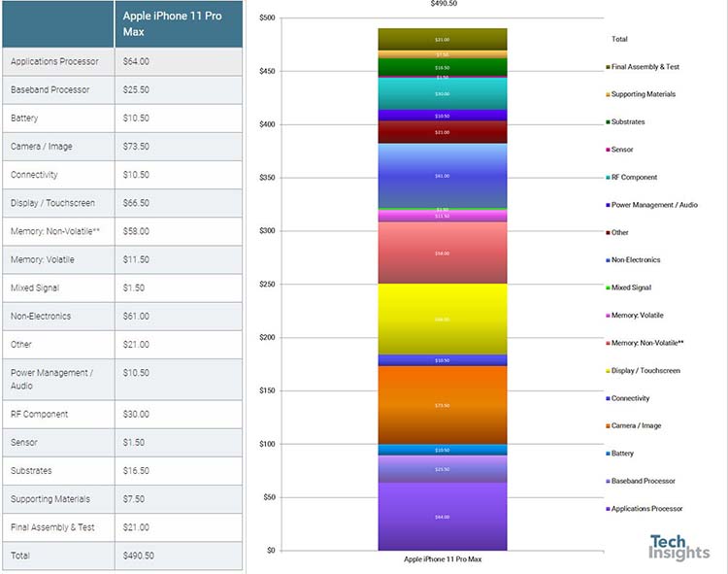Select the Applications Processor row label in the table
The image size is (728, 574).
(54, 61)
